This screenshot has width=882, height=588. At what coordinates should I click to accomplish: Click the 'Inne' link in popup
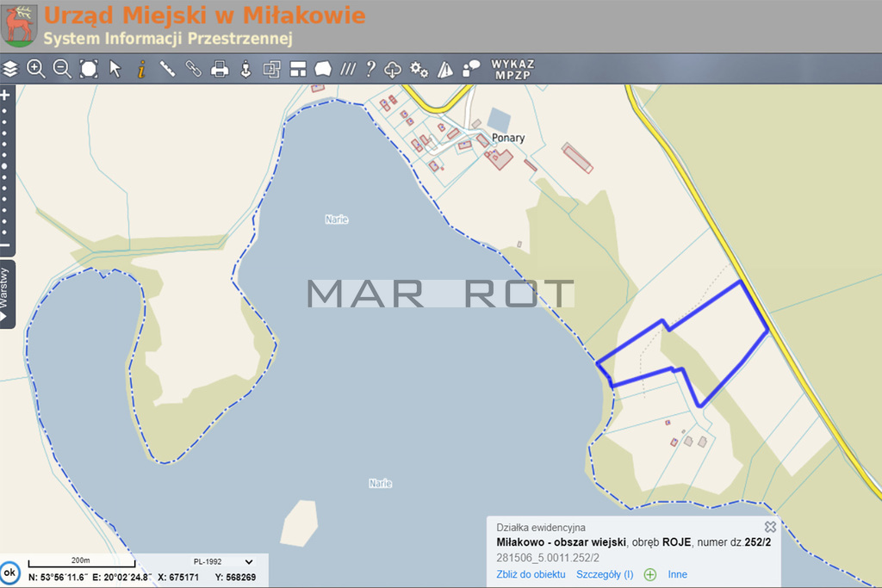coord(677,574)
